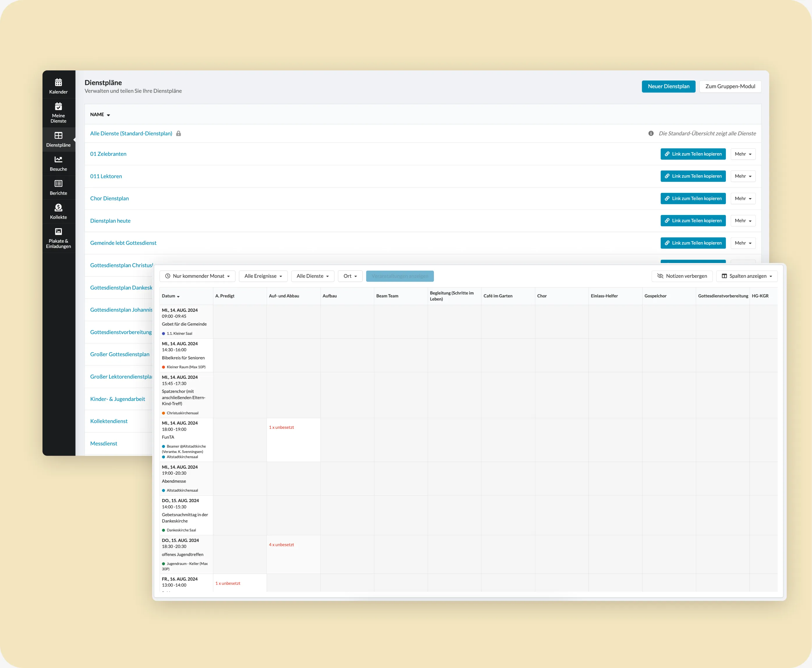Image resolution: width=812 pixels, height=668 pixels.
Task: Open Mehr menu for Gemeinde lebt Gottesdienst
Action: 743,243
